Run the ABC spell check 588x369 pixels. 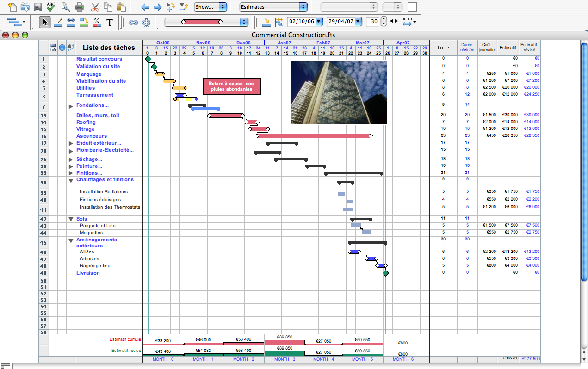click(51, 7)
